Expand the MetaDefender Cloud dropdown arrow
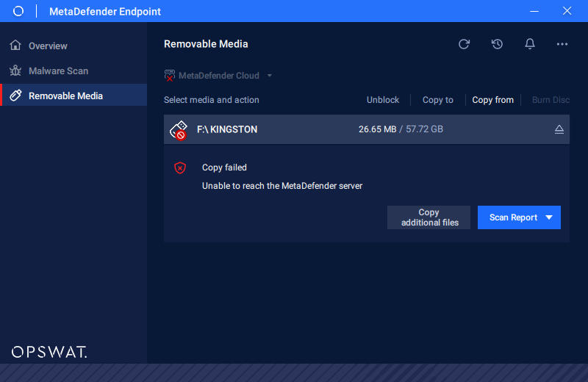The width and height of the screenshot is (588, 382). pyautogui.click(x=269, y=76)
